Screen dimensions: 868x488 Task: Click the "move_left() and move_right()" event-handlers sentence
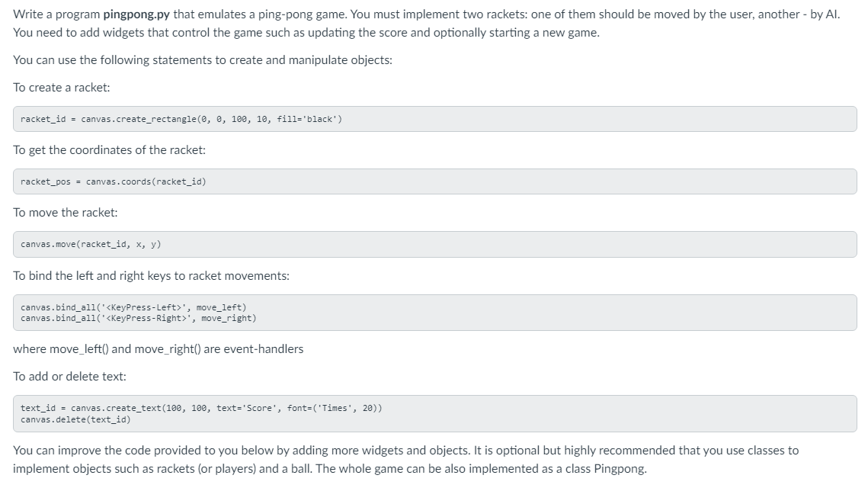(158, 349)
